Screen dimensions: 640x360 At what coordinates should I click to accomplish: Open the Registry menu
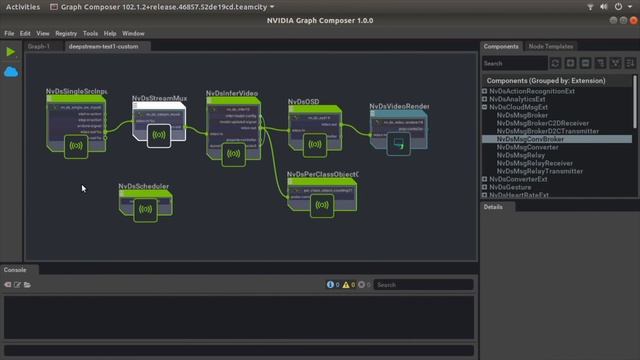66,33
